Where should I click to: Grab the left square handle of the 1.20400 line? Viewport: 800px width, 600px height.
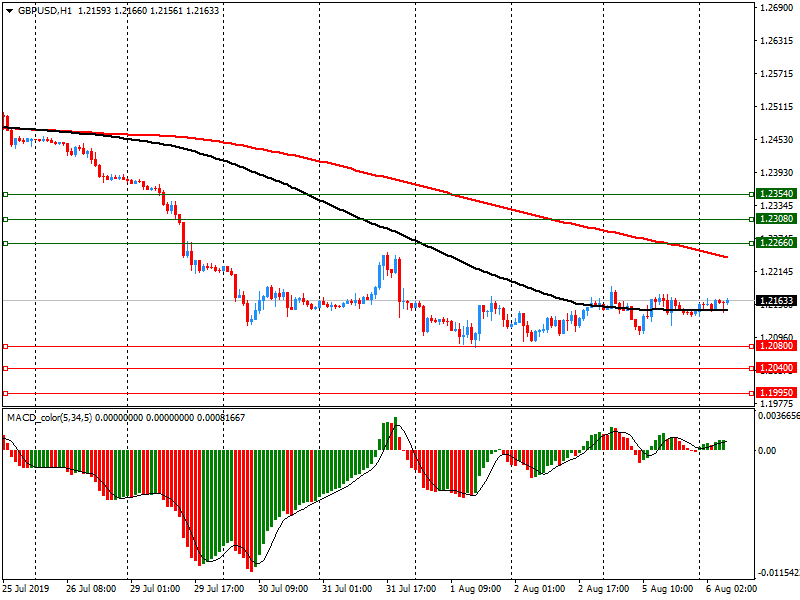[6, 368]
